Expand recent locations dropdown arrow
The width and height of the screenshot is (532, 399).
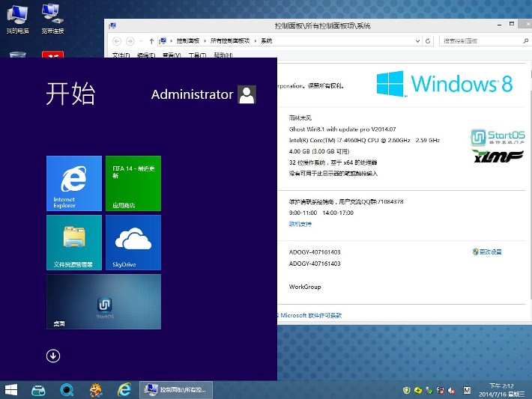pyautogui.click(x=141, y=41)
